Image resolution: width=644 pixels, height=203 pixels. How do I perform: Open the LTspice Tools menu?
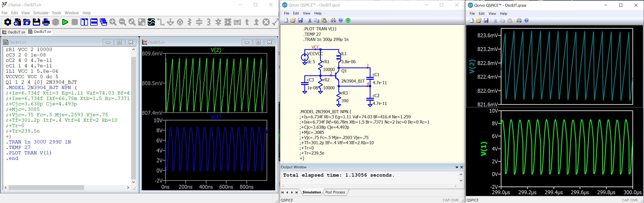pyautogui.click(x=56, y=13)
